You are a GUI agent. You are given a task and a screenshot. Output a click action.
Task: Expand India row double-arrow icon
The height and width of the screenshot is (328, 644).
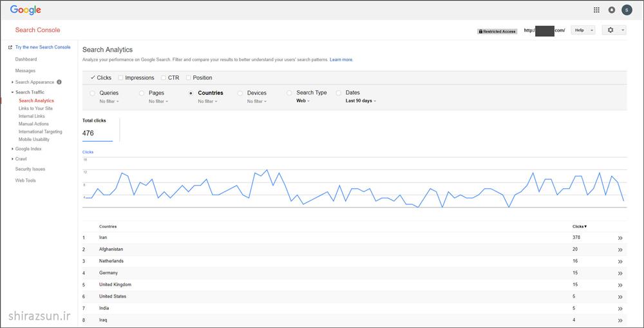[x=620, y=309]
